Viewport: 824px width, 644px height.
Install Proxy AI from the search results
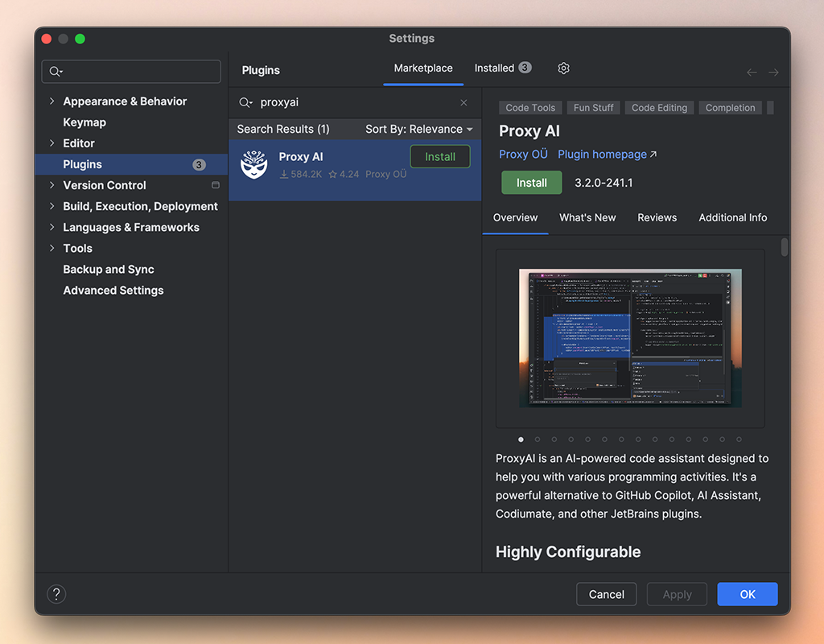click(x=439, y=157)
